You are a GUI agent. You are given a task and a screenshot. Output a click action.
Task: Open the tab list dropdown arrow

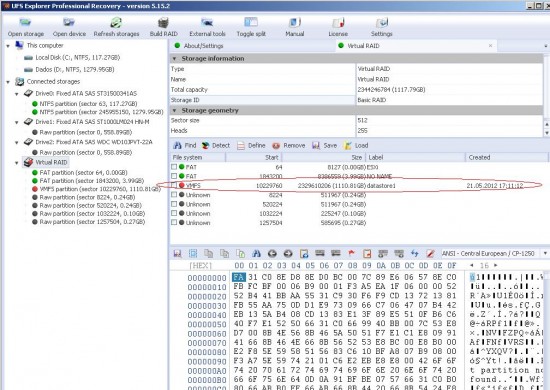point(546,46)
